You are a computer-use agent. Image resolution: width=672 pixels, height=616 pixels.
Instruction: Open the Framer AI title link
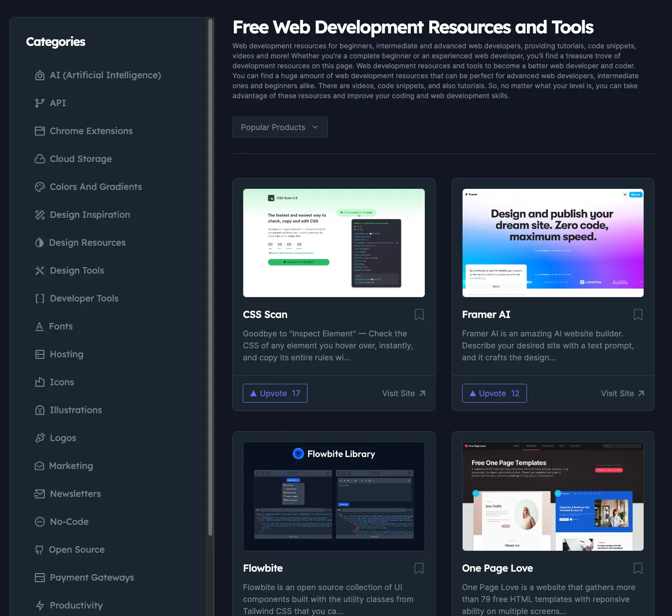click(486, 314)
